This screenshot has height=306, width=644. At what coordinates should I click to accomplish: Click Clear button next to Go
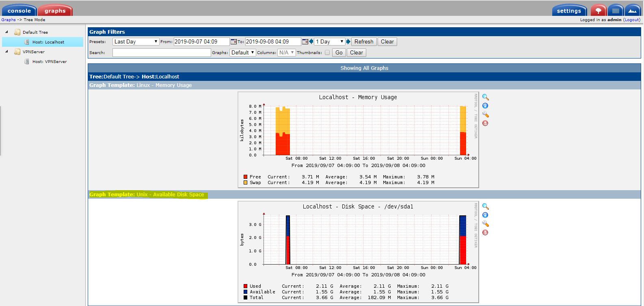click(357, 52)
